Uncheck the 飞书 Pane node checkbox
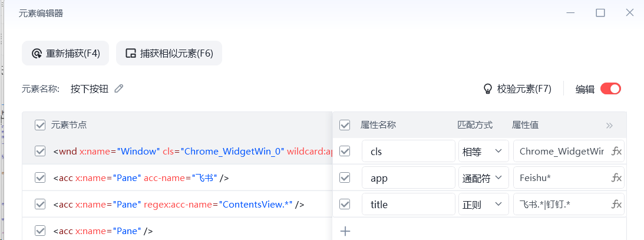Screen dimensions: 644x240 (x=40, y=177)
